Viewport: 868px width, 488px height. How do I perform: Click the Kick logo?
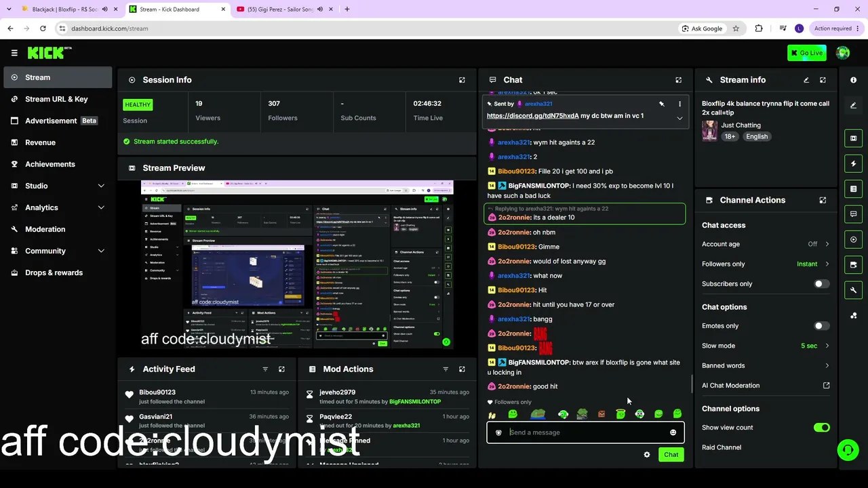coord(49,53)
